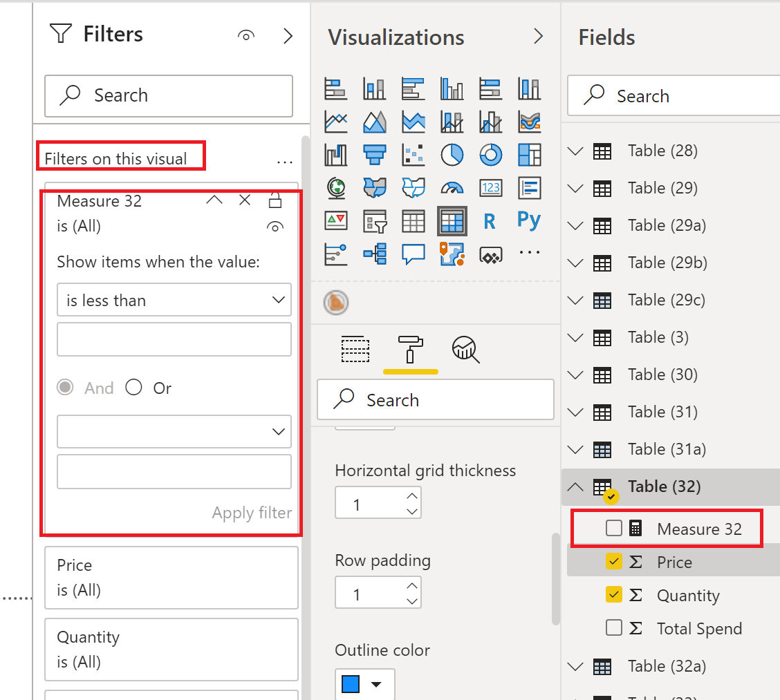Select the Q&A speech bubble visual
This screenshot has height=700, width=780.
(x=413, y=254)
